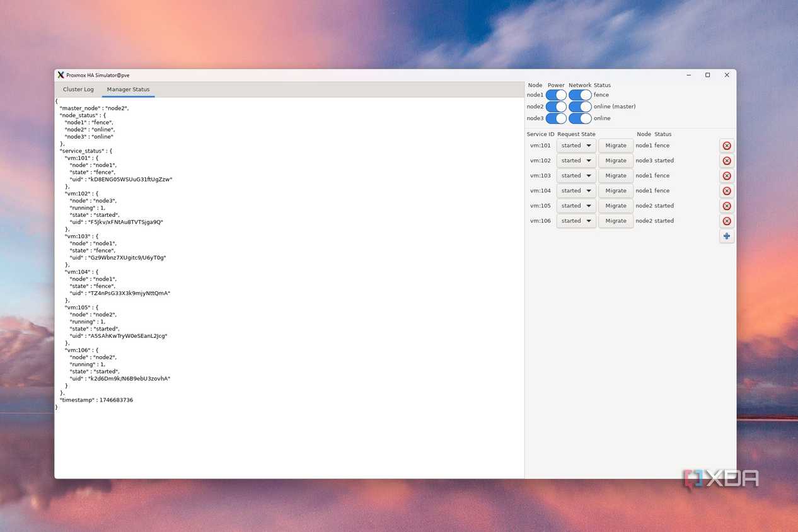
Task: Migrate service vm:104
Action: [x=616, y=191]
